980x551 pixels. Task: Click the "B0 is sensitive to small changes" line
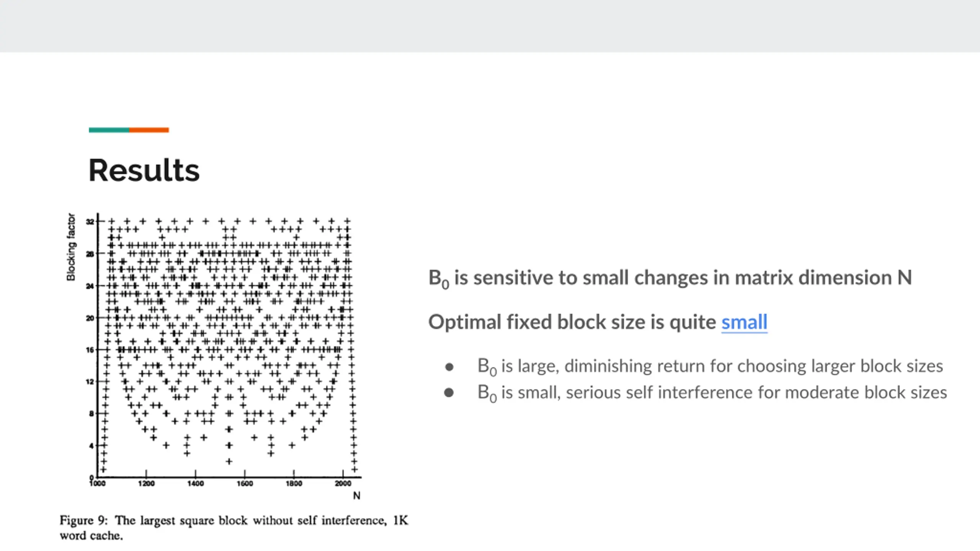pos(670,278)
